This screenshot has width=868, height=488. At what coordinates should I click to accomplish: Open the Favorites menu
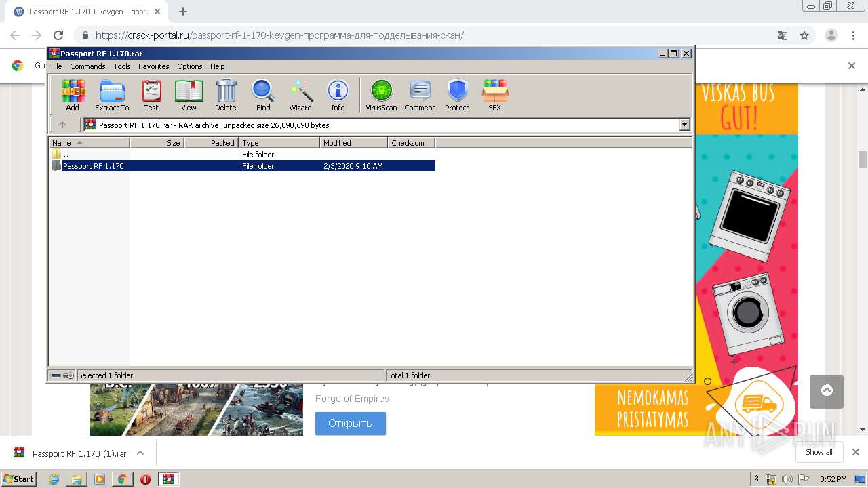pyautogui.click(x=154, y=66)
